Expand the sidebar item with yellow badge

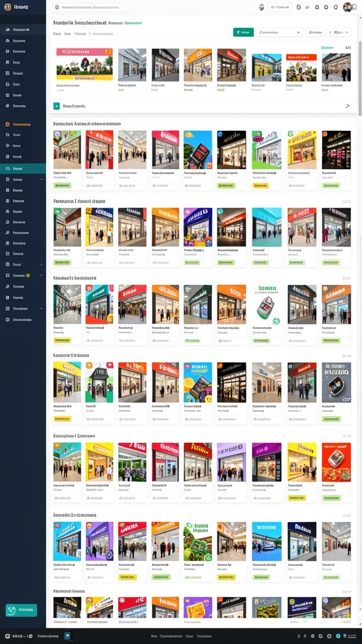pos(23,275)
